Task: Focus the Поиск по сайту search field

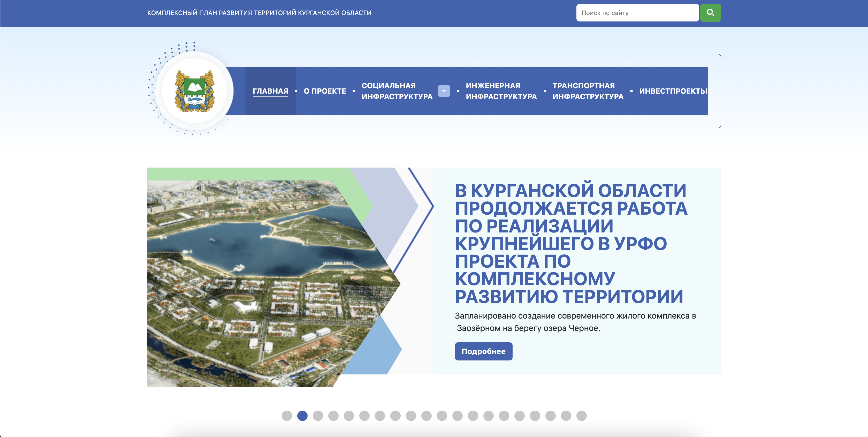Action: click(x=637, y=13)
